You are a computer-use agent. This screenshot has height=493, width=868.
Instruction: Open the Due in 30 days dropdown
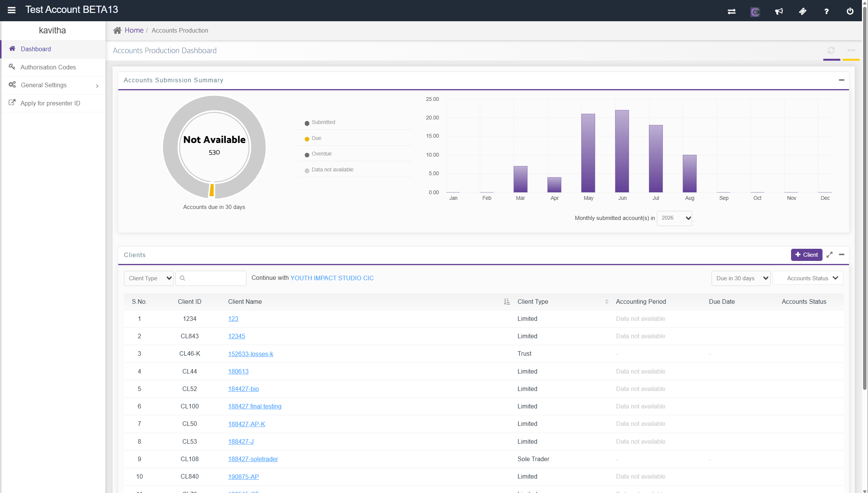pos(741,278)
